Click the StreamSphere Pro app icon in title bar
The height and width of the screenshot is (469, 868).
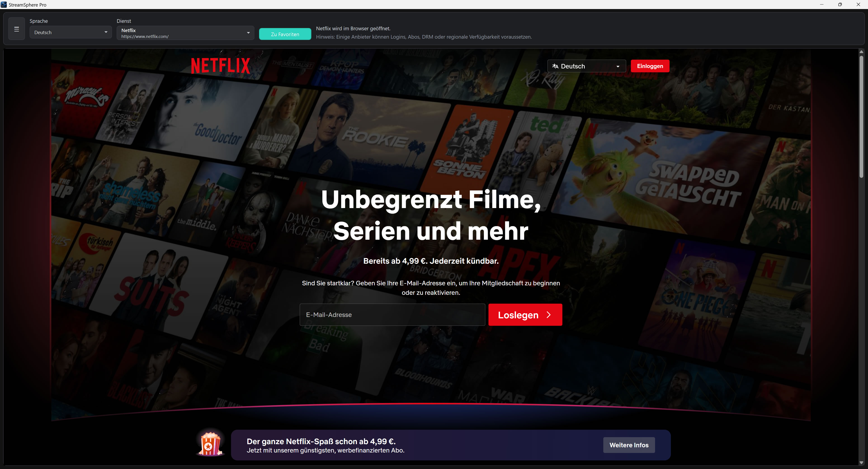[x=4, y=4]
